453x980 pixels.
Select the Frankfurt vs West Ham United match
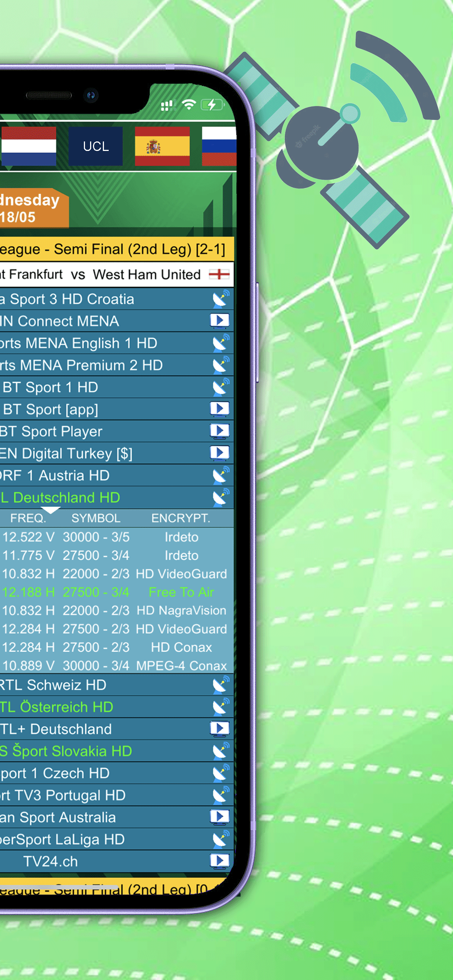(x=116, y=274)
